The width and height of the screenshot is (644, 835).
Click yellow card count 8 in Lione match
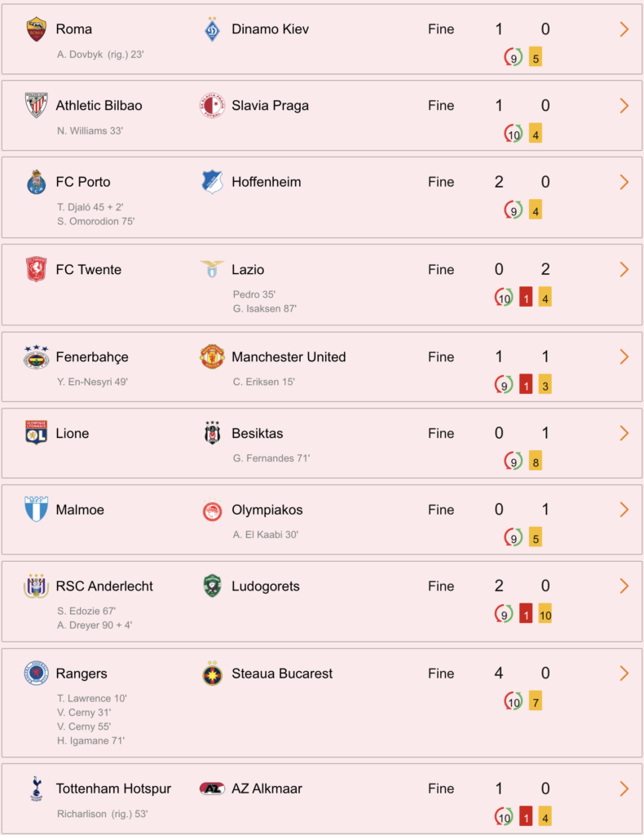tap(536, 462)
